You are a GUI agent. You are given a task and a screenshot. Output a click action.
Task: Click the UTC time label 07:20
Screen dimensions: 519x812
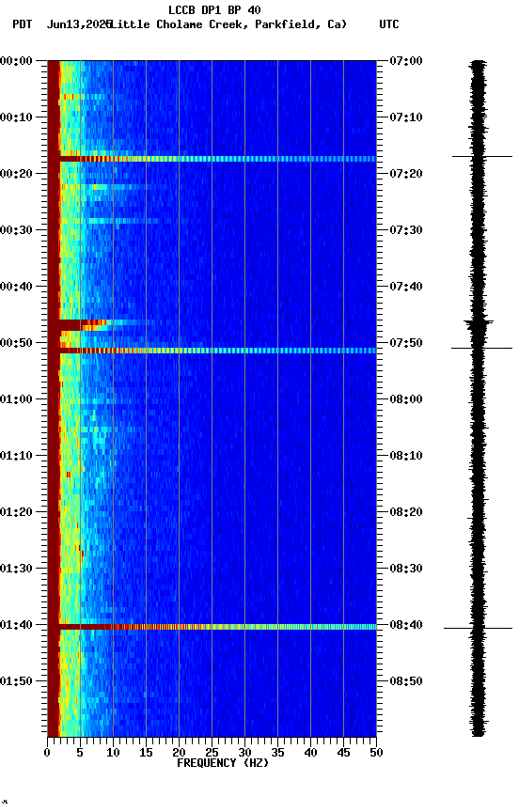click(406, 174)
